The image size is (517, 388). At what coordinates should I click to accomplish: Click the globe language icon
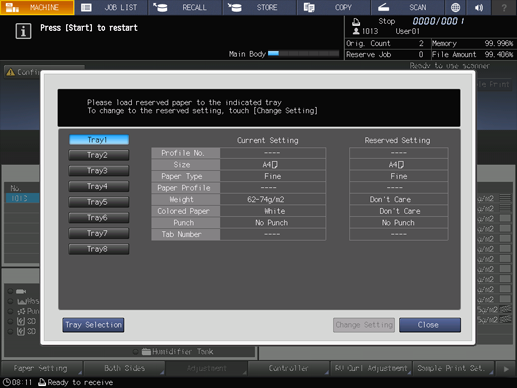pyautogui.click(x=455, y=7)
